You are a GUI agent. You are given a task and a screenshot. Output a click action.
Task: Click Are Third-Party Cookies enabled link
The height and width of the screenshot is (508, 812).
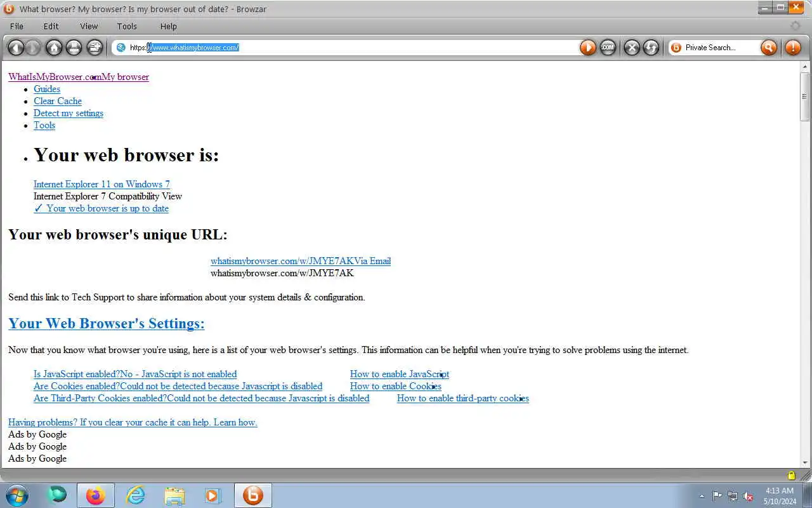[201, 398]
